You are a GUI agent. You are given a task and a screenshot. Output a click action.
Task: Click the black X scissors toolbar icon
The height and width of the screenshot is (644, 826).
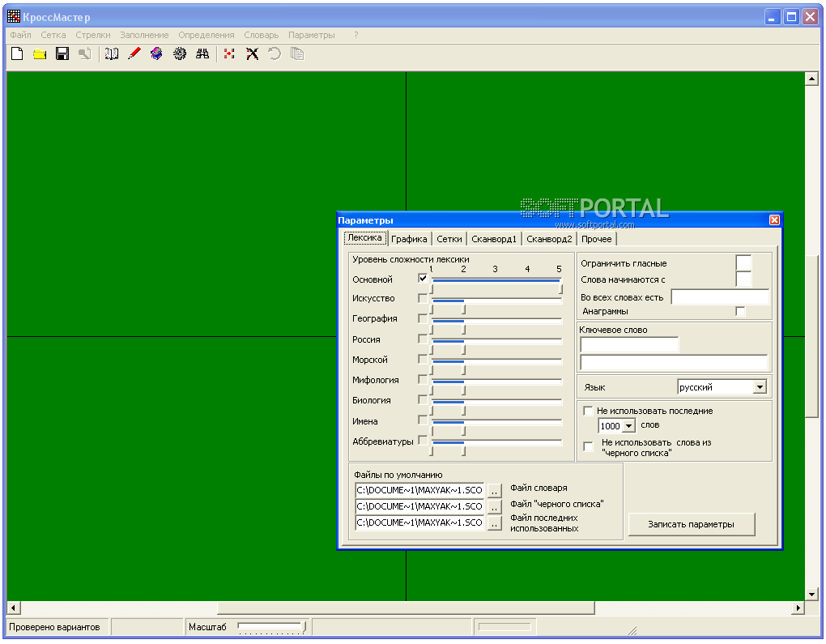[x=252, y=54]
